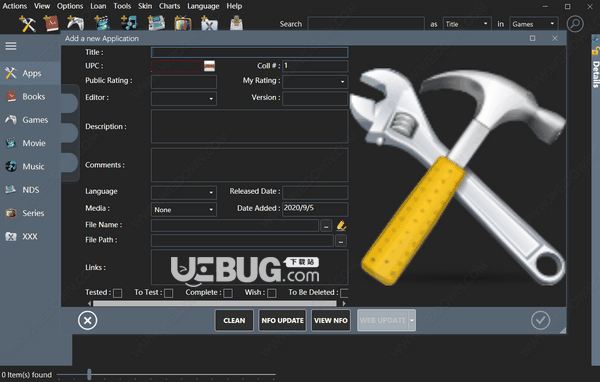Image resolution: width=600 pixels, height=382 pixels.
Task: Click the Add Series television toolbar icon
Action: (183, 23)
